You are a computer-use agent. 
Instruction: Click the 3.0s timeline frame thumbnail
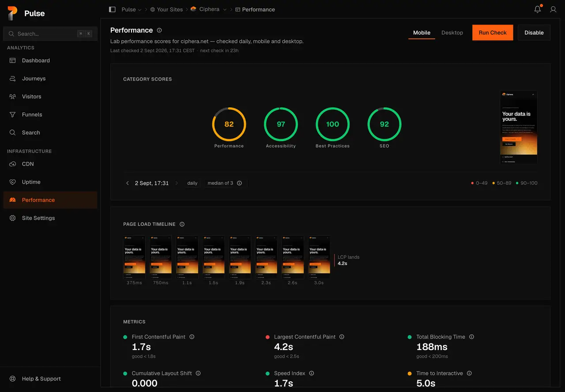319,257
